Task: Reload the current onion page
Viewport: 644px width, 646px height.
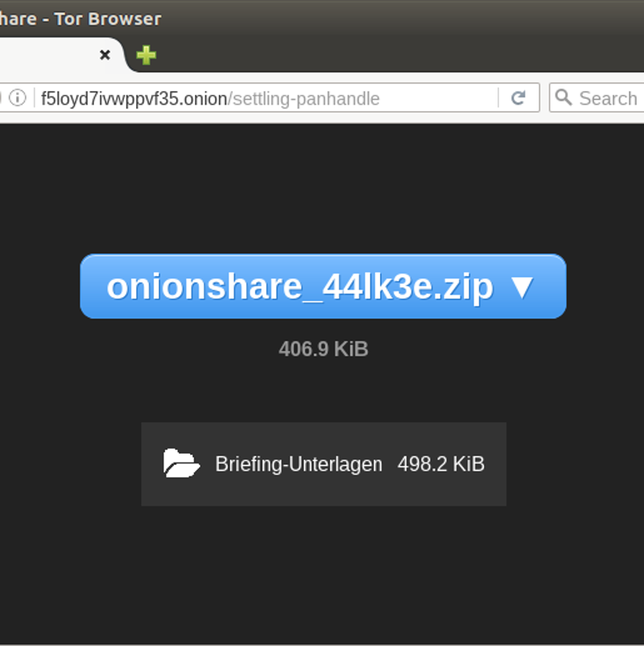Action: pyautogui.click(x=518, y=98)
